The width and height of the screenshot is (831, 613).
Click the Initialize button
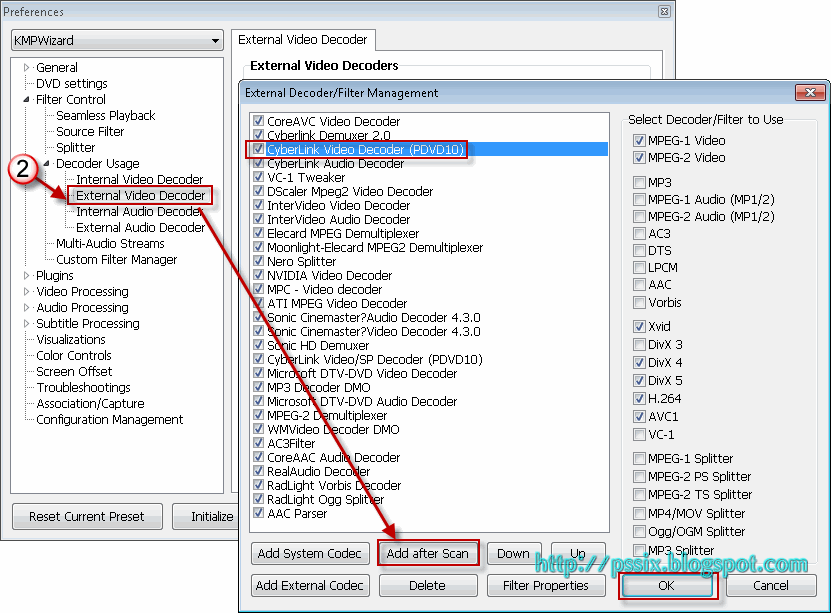click(207, 516)
